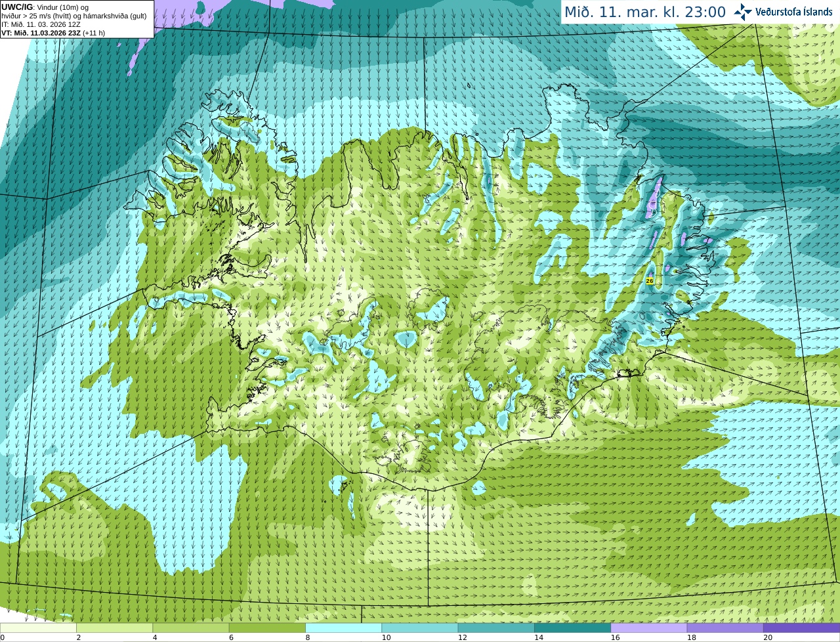Viewport: 840px width, 642px height.
Task: Select the 2–4 m/s legend color swatch
Action: (x=114, y=628)
